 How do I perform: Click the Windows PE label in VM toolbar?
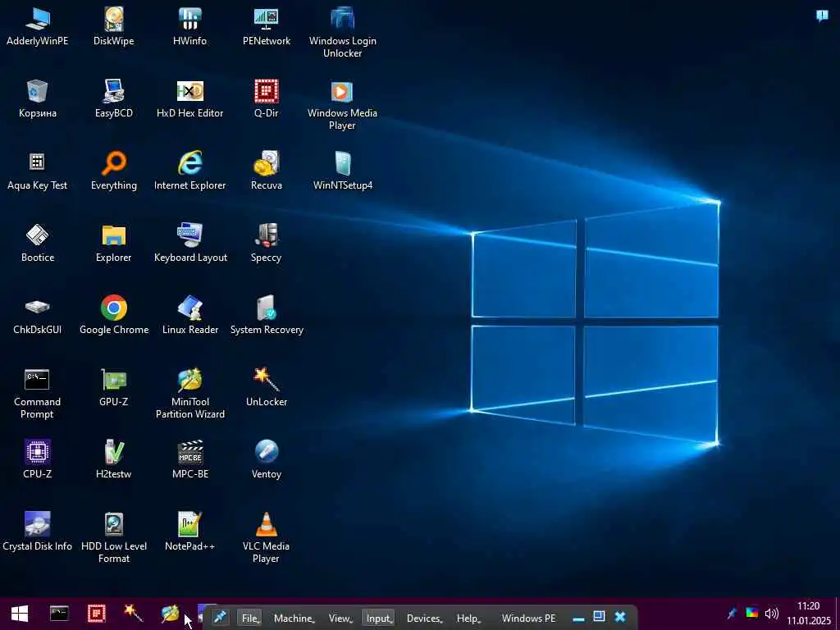click(529, 619)
